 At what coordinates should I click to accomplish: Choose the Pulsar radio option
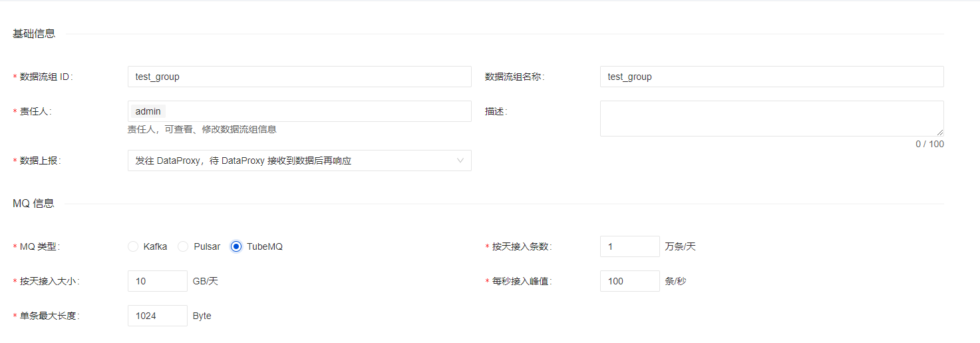click(x=183, y=246)
